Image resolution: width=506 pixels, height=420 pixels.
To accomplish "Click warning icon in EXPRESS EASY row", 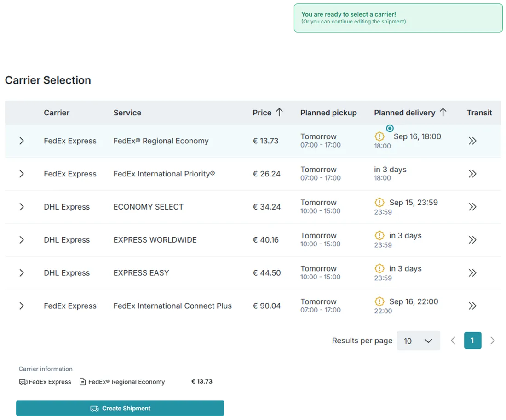I will point(379,268).
